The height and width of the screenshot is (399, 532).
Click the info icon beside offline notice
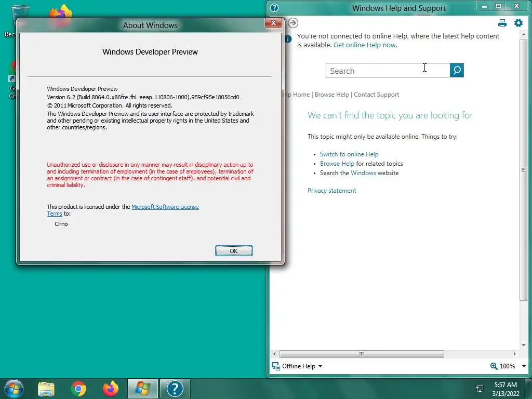tap(288, 39)
